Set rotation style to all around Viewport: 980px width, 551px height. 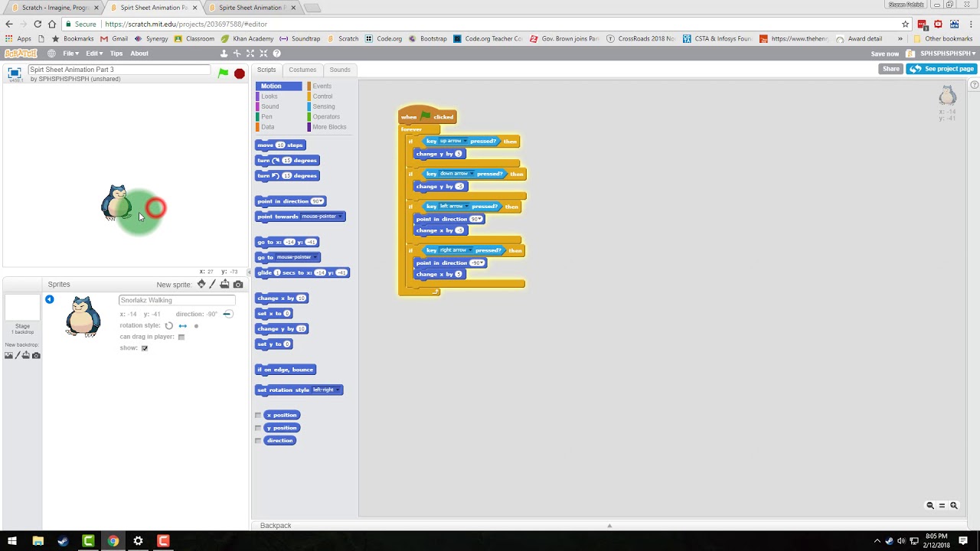169,325
